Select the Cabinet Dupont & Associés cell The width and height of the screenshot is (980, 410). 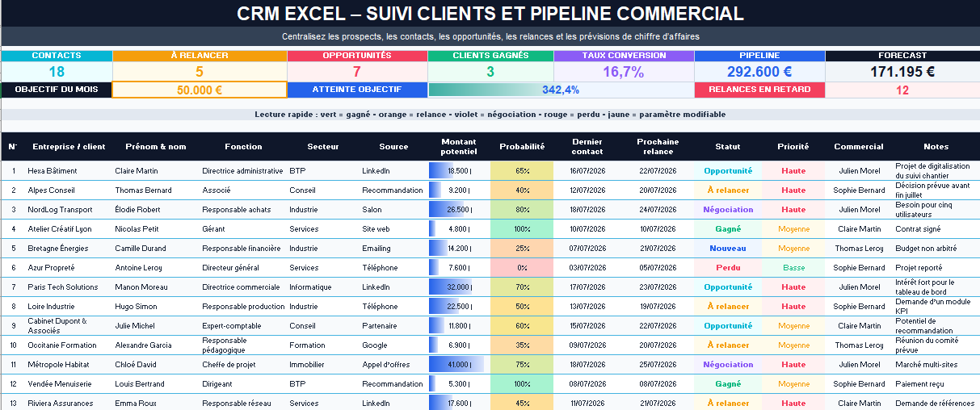point(69,326)
